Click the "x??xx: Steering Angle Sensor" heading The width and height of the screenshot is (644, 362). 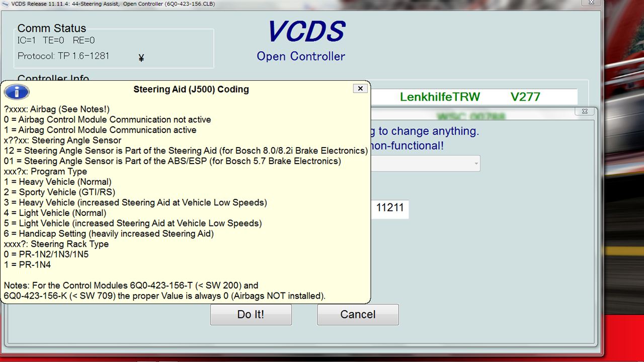click(x=62, y=140)
